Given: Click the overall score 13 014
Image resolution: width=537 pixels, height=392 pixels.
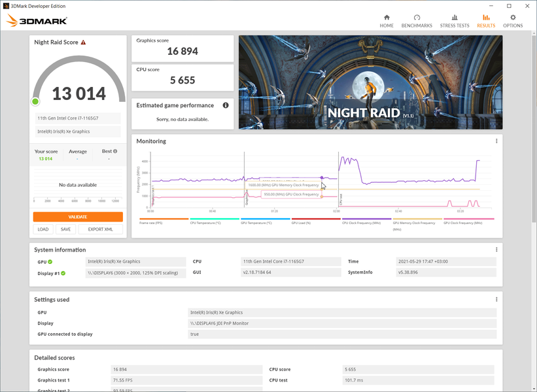Looking at the screenshot, I should (78, 93).
